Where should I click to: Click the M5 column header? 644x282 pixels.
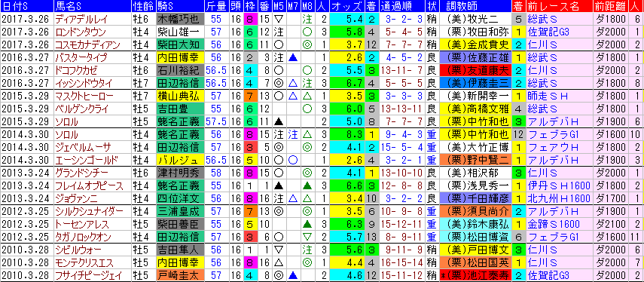pyautogui.click(x=279, y=7)
